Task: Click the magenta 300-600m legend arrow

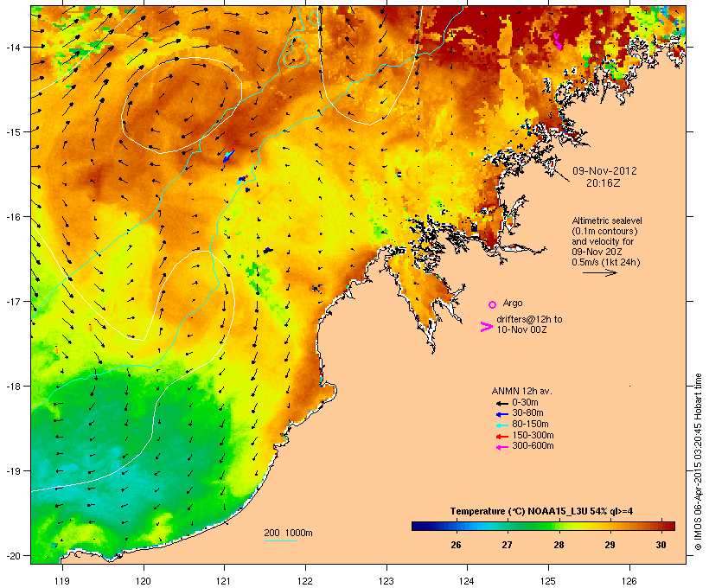Action: click(501, 447)
